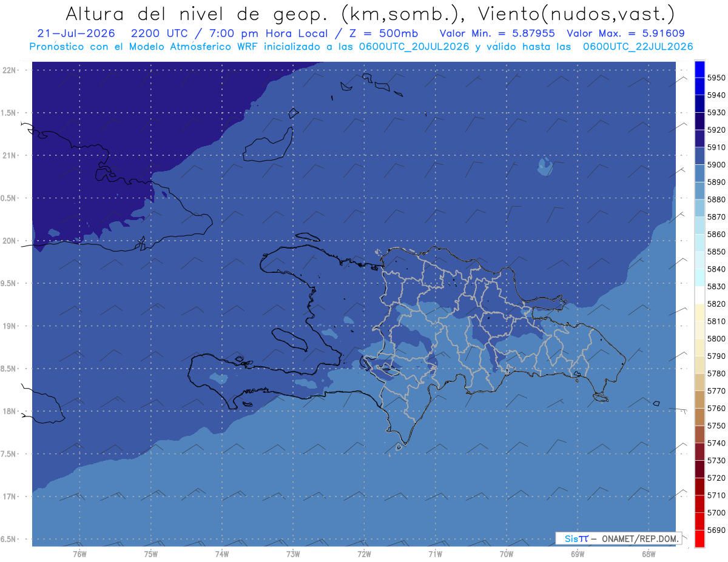Click the '68W' longitude axis label

tap(649, 554)
